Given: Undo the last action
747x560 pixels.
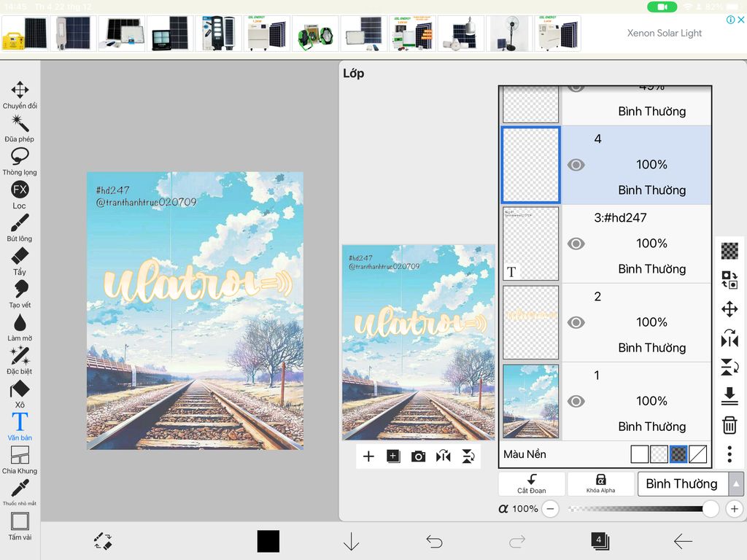Looking at the screenshot, I should (x=434, y=542).
